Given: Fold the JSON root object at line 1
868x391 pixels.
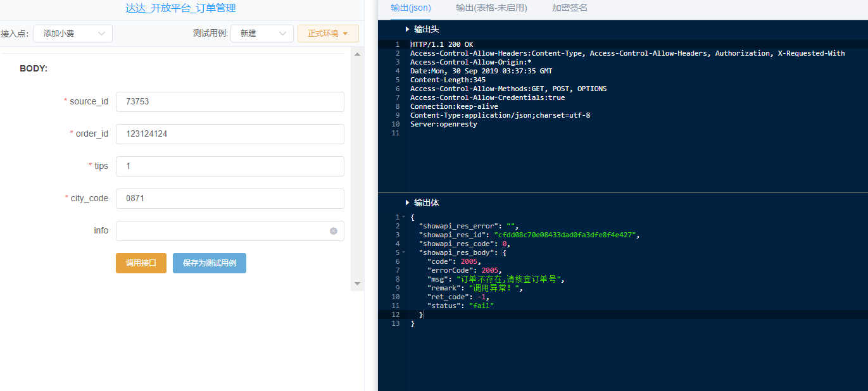Looking at the screenshot, I should [x=404, y=217].
